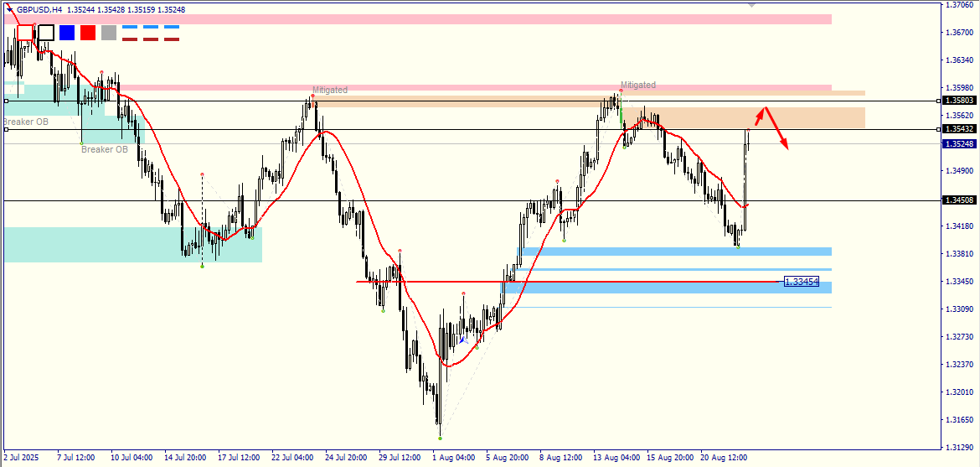Click the lower Breaker OB label
The height and width of the screenshot is (467, 980).
point(105,149)
